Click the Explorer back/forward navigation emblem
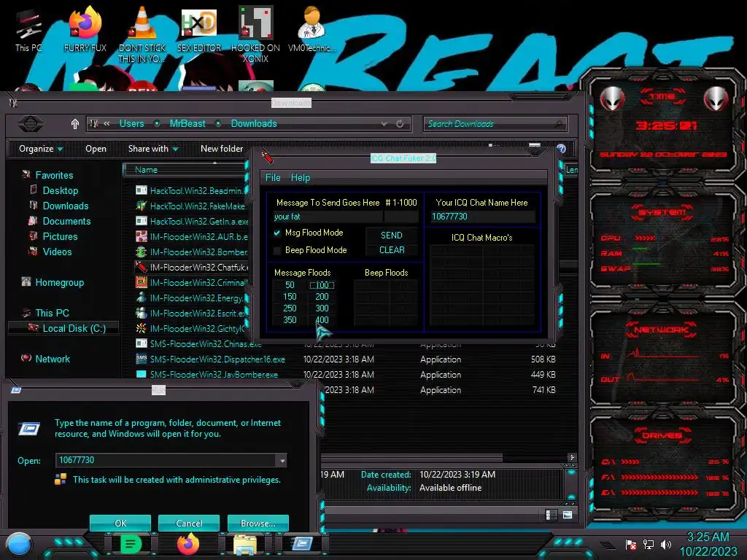This screenshot has width=747, height=560. [x=31, y=124]
